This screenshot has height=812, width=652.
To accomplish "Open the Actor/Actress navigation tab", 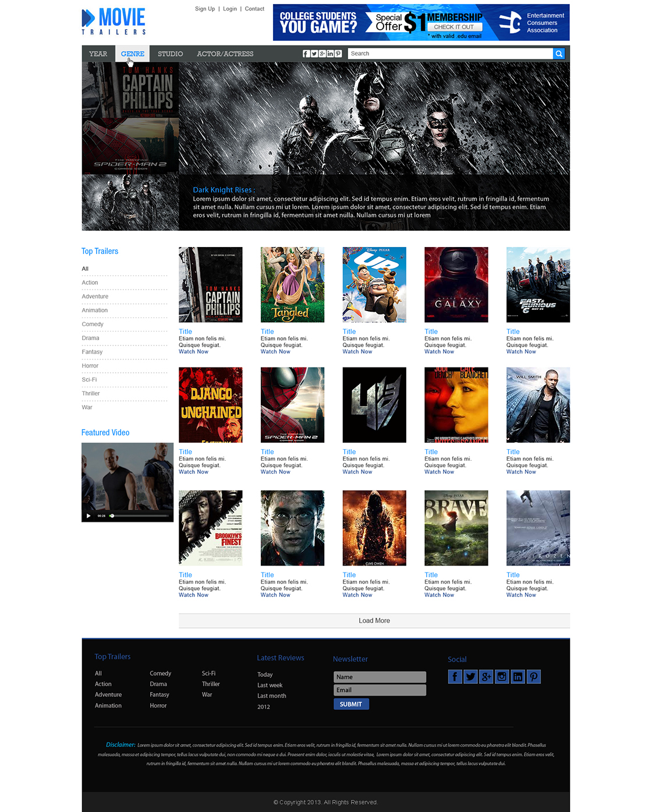I will click(225, 54).
